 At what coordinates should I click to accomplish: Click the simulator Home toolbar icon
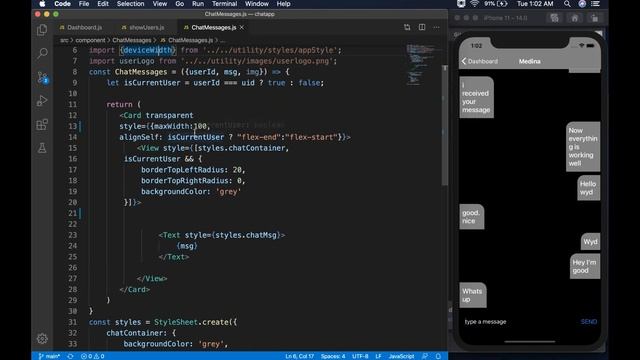click(x=574, y=18)
